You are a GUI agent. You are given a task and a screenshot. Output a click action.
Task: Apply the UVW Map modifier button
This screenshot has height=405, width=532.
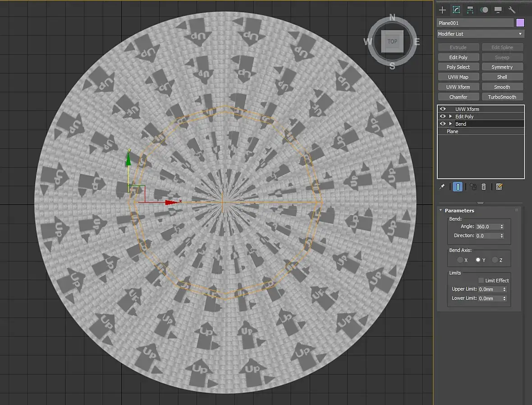(x=459, y=77)
